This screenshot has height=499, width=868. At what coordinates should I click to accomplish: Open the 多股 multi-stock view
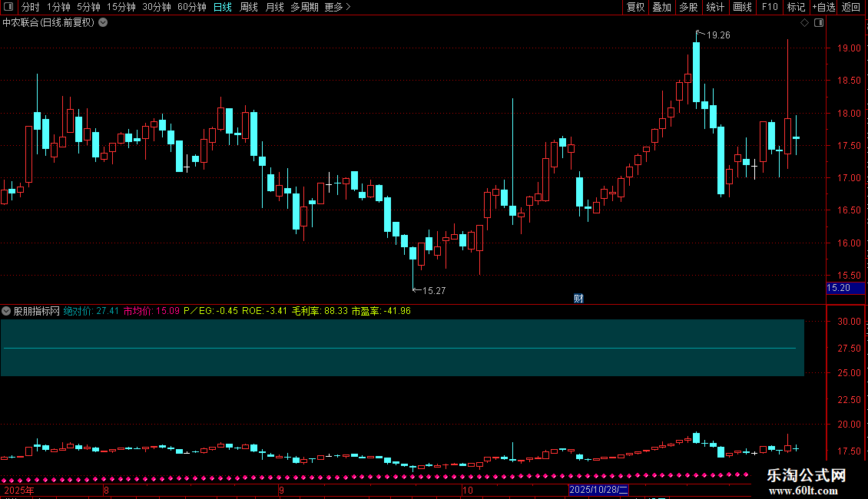tap(688, 7)
